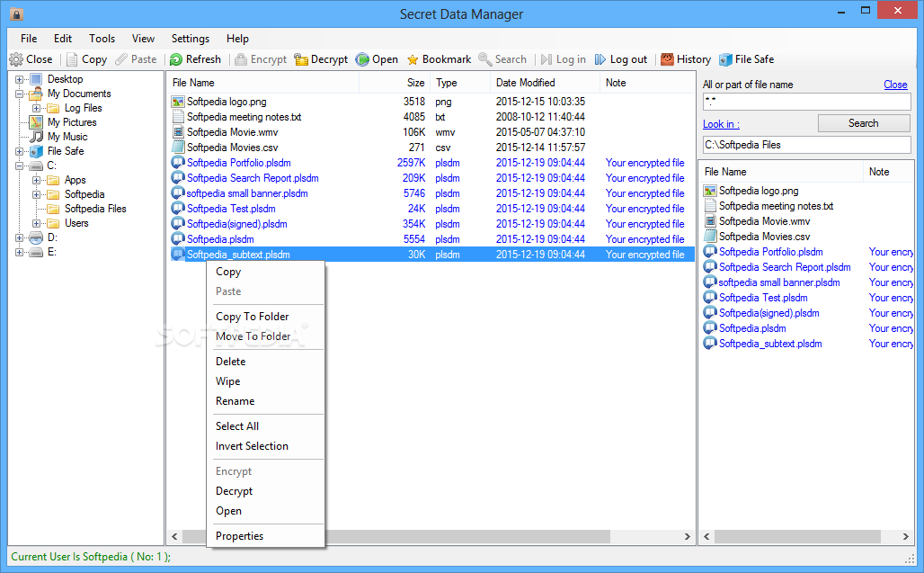Image resolution: width=924 pixels, height=573 pixels.
Task: Click the Decrypt toolbar icon
Action: pos(301,59)
